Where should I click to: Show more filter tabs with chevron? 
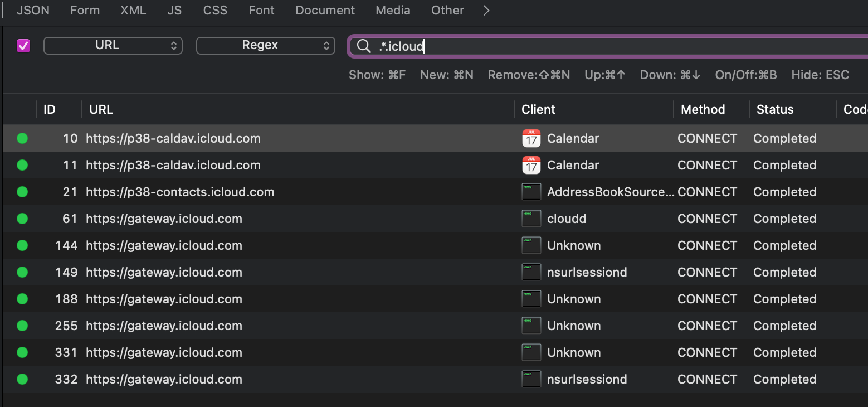pyautogui.click(x=486, y=10)
